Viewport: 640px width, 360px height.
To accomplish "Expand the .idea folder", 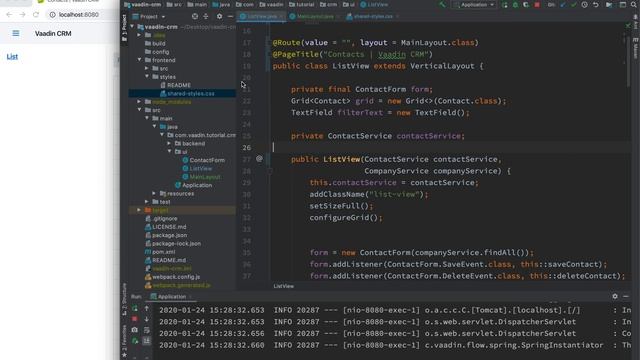I will [139, 35].
